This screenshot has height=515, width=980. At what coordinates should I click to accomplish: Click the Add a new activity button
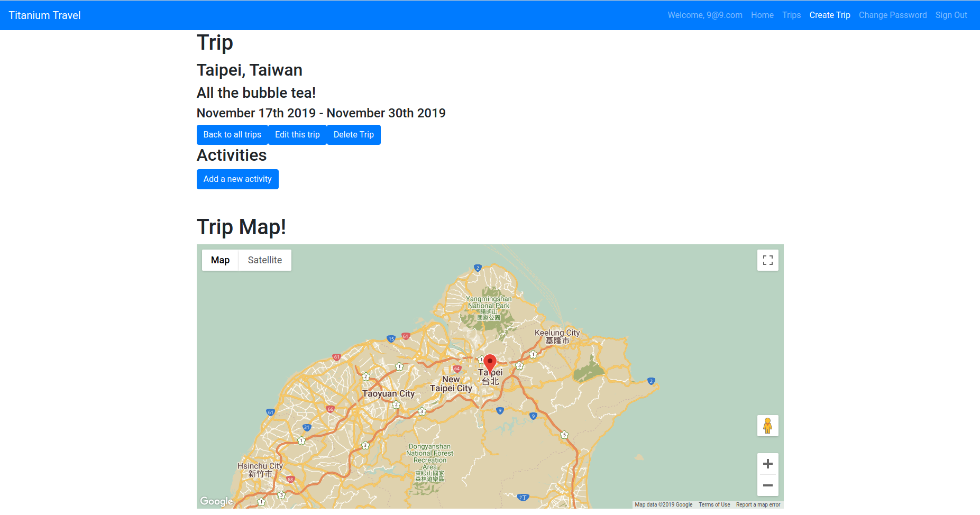coord(237,179)
